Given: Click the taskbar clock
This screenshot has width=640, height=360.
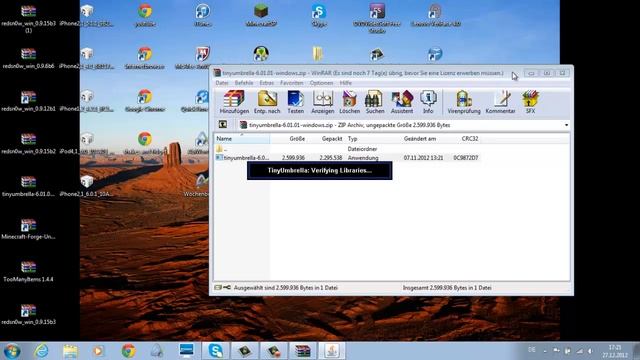Looking at the screenshot, I should point(614,351).
